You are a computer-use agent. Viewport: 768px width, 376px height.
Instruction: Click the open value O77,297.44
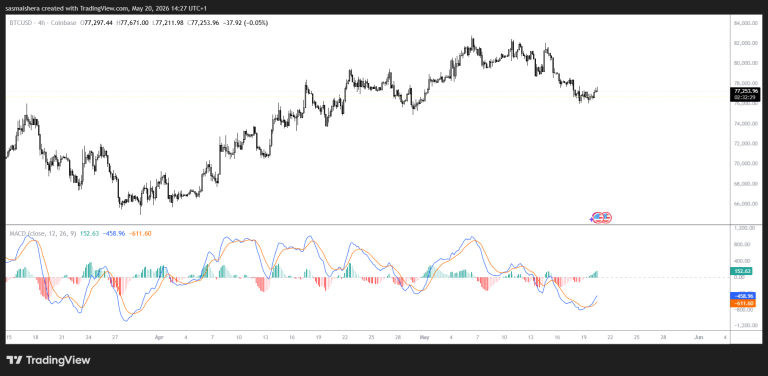coord(96,23)
